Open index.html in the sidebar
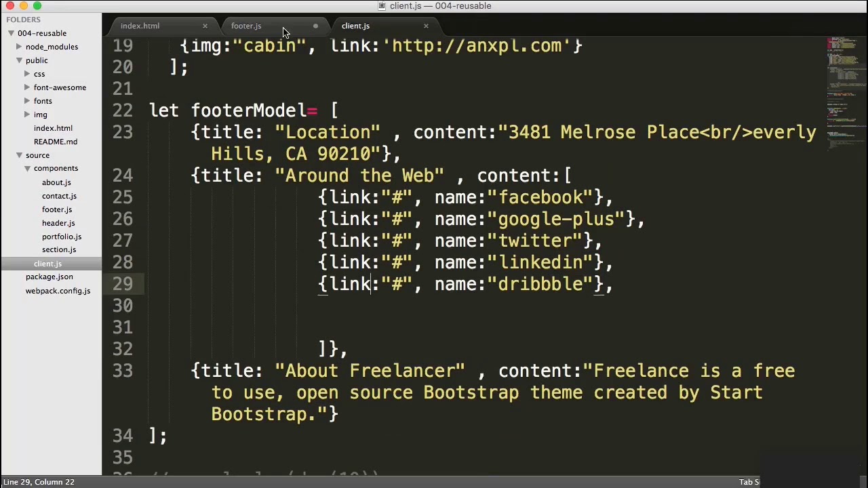 pos(53,128)
